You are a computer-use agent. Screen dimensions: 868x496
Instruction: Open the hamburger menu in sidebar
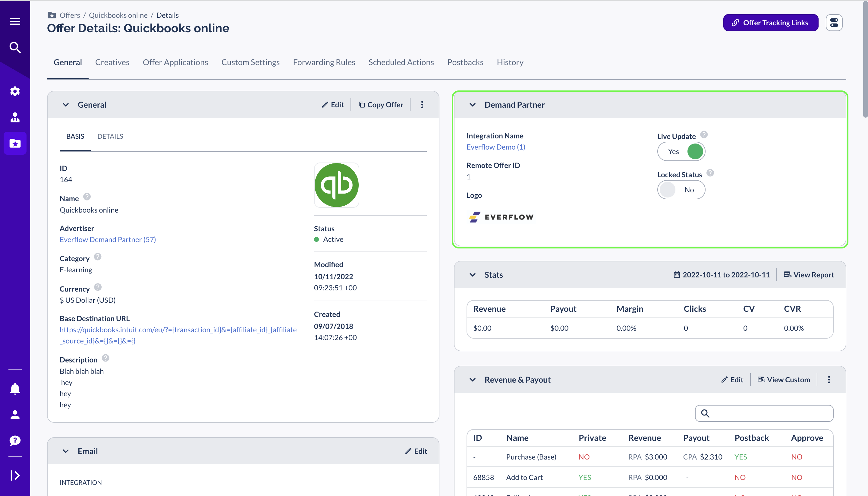15,21
